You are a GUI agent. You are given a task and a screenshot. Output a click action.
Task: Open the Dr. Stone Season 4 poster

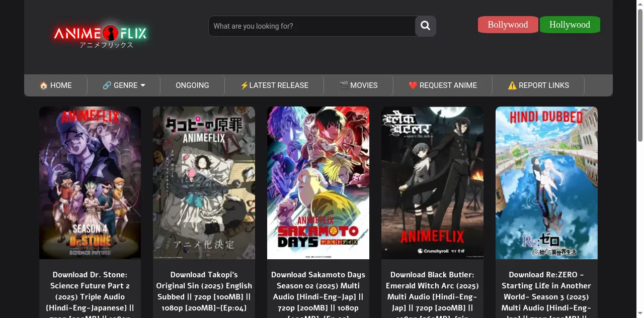(x=90, y=183)
